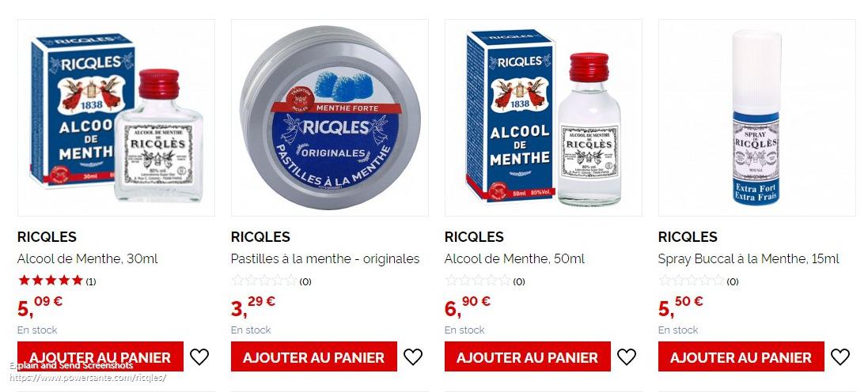Viewport: 868px width, 392px height.
Task: Click empty star rating under Spray Buccal
Action: 692,281
